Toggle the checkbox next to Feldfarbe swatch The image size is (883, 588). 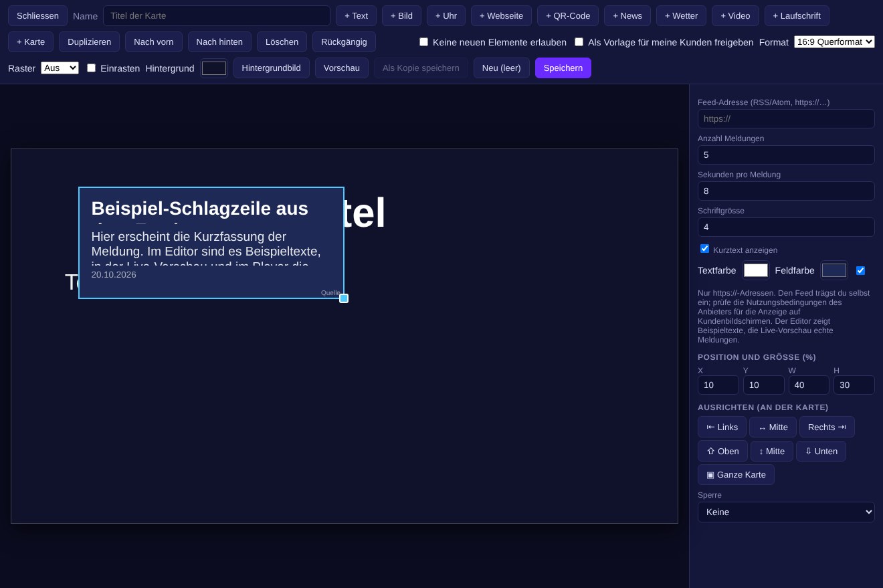(860, 270)
